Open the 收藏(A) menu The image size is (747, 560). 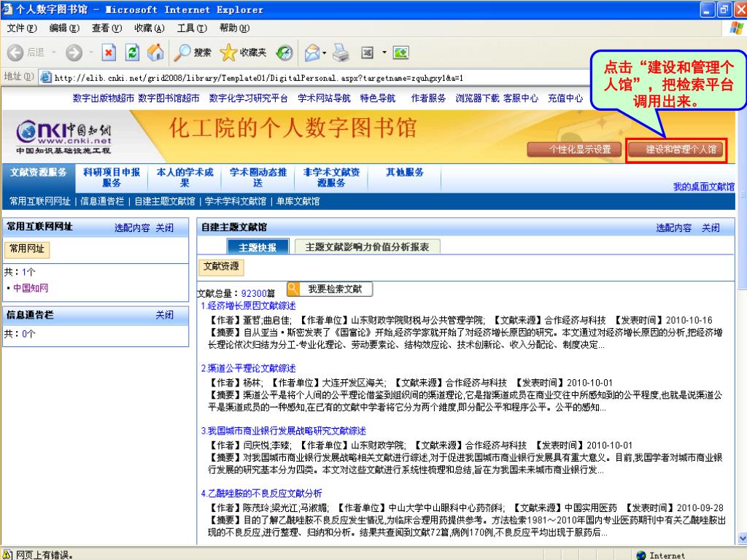149,28
